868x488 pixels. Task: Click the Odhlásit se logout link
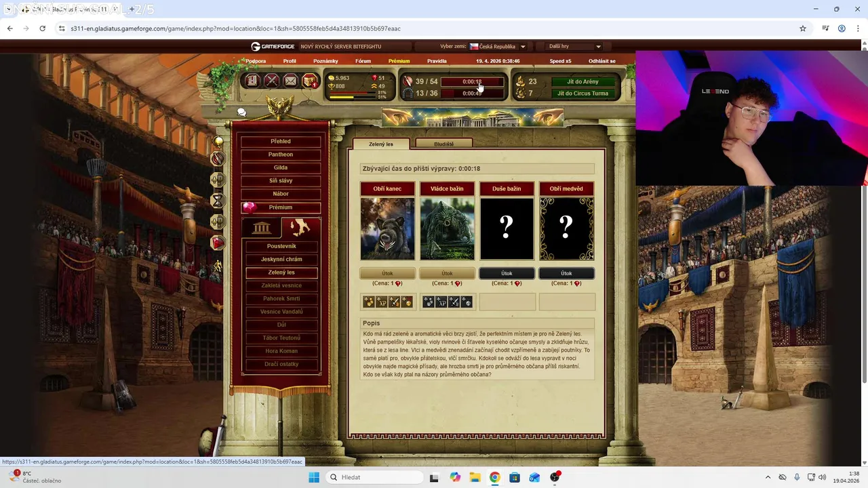pos(602,61)
